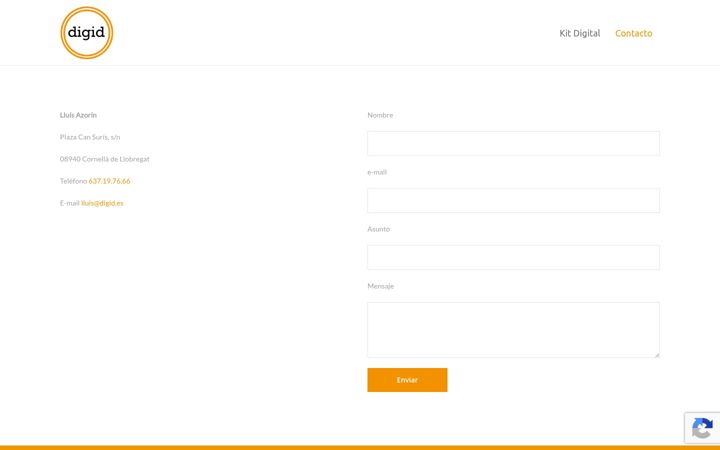Image resolution: width=720 pixels, height=450 pixels.
Task: Select the address Plaza Can Suris, s/n
Action: tap(90, 137)
